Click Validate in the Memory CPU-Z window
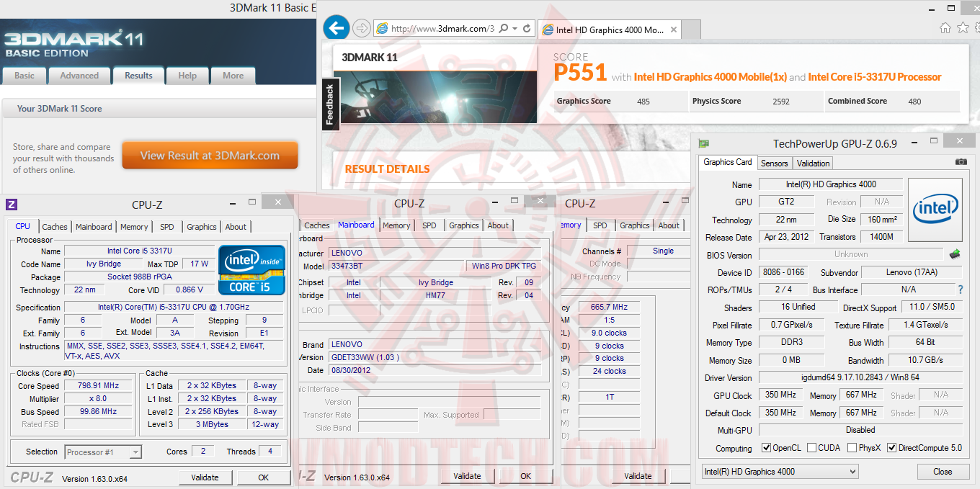 (x=638, y=476)
